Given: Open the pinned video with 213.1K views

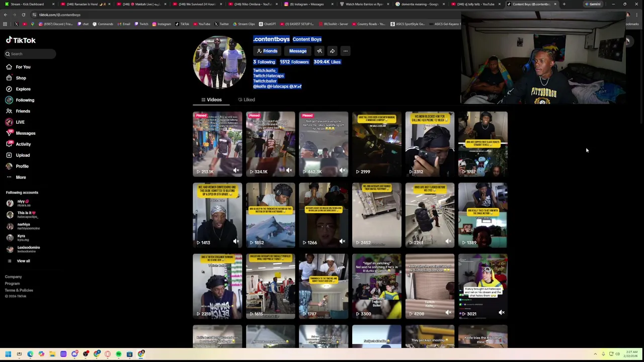Looking at the screenshot, I should [x=217, y=144].
